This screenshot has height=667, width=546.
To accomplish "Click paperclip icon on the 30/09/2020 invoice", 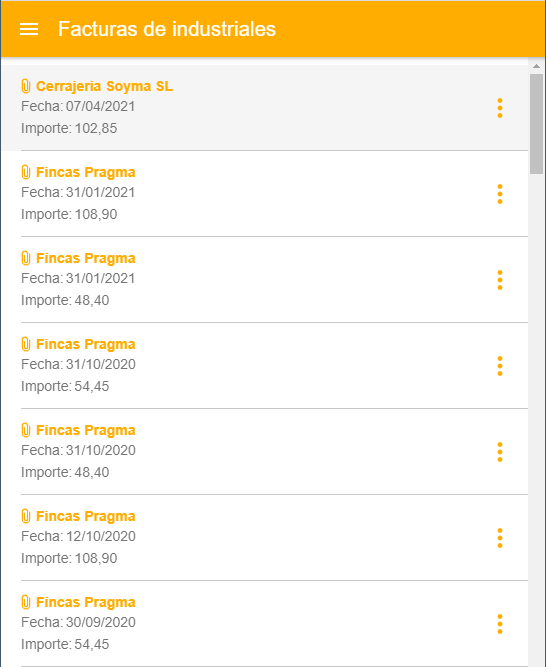I will click(26, 602).
